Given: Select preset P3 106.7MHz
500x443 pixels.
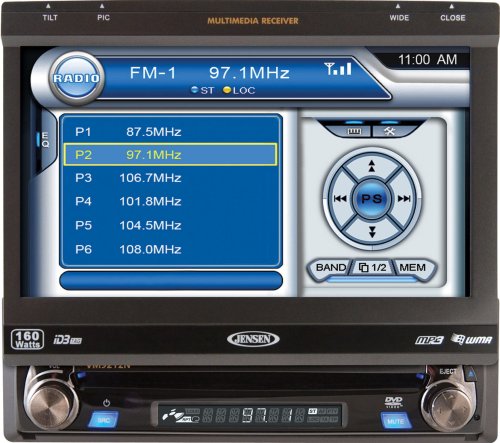Looking at the screenshot, I should (x=170, y=178).
